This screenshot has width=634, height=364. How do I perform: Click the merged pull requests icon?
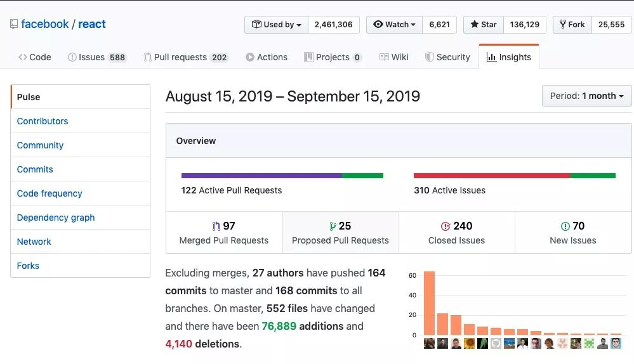pos(216,226)
